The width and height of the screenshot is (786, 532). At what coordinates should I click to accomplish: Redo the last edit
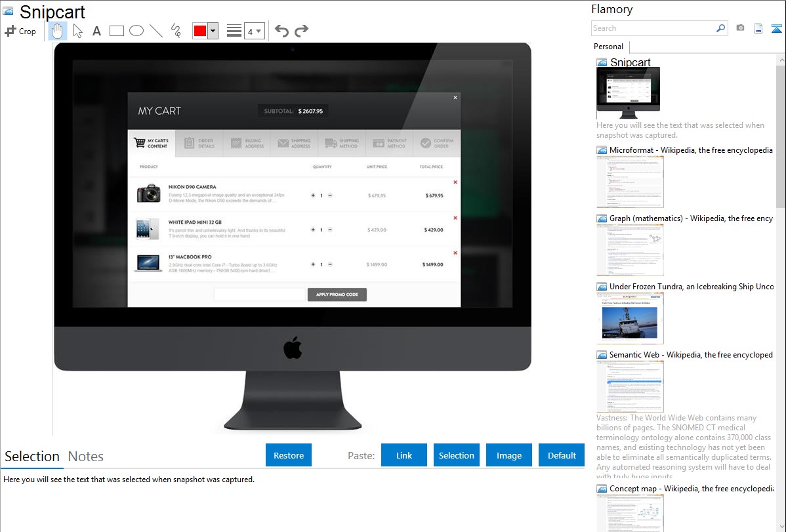(x=301, y=31)
